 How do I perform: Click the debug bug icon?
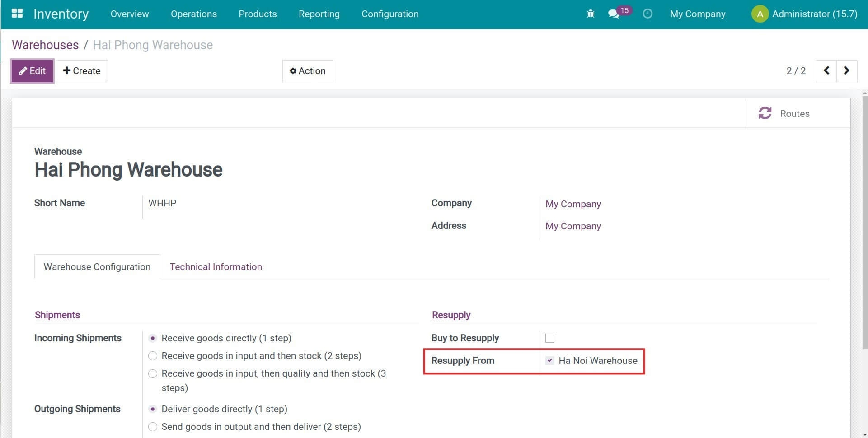(590, 14)
